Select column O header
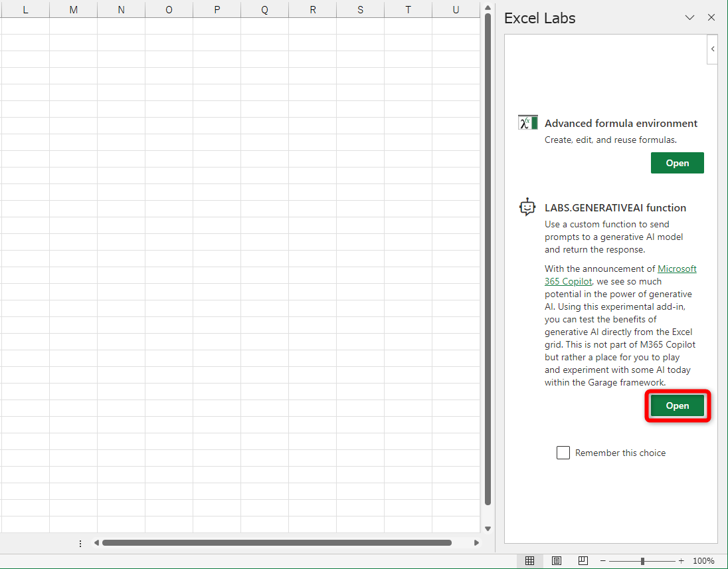The height and width of the screenshot is (569, 728). (169, 10)
